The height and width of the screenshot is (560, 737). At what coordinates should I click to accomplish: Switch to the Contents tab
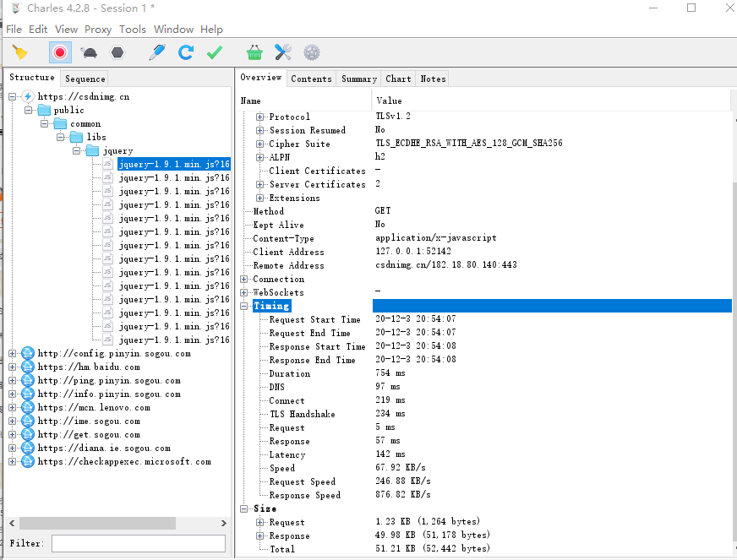pos(311,79)
